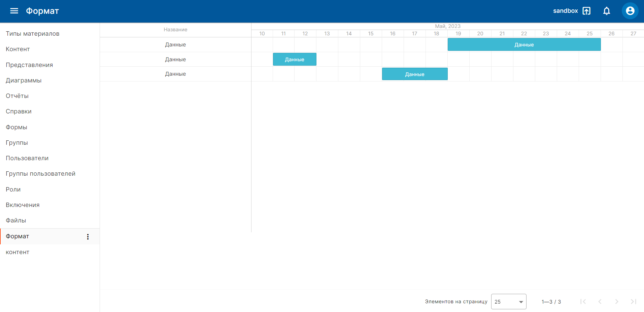Screen dimensions: 644x312
Task: Open three-dot options next to Формат
Action: coord(88,237)
